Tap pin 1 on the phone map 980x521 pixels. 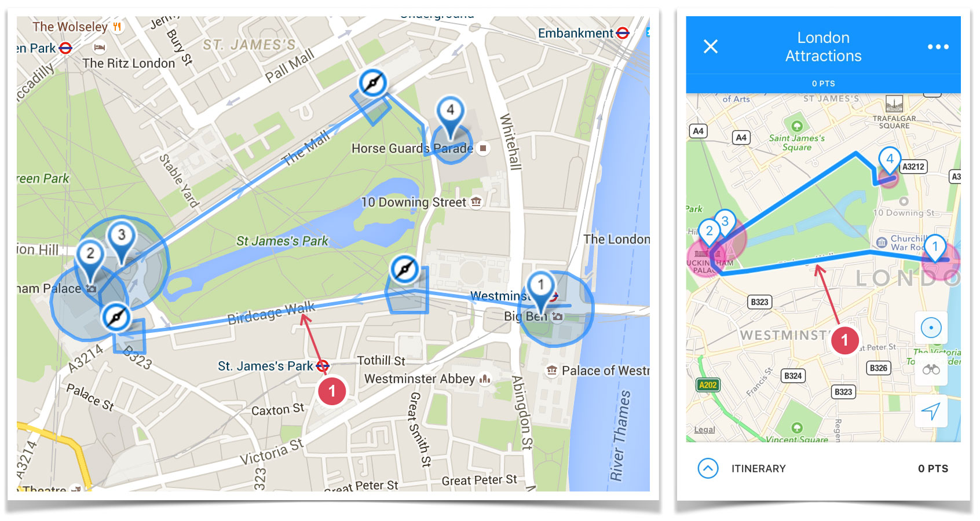tap(934, 250)
